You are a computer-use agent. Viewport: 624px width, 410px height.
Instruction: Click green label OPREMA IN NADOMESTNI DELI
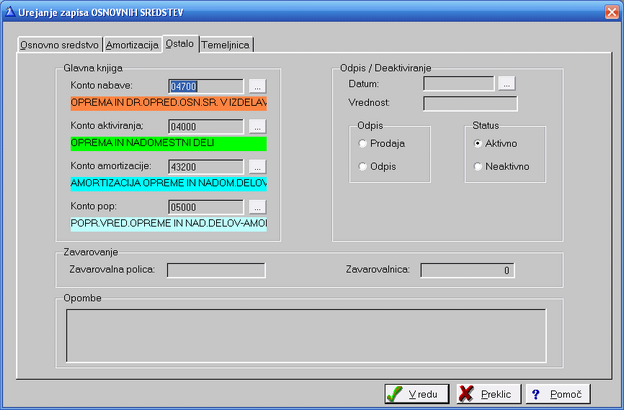point(168,143)
